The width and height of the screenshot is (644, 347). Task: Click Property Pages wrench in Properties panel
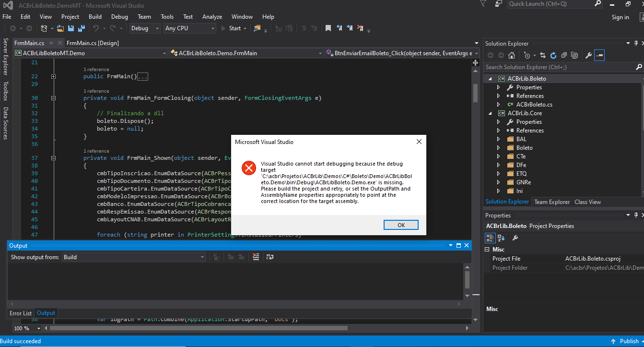515,238
